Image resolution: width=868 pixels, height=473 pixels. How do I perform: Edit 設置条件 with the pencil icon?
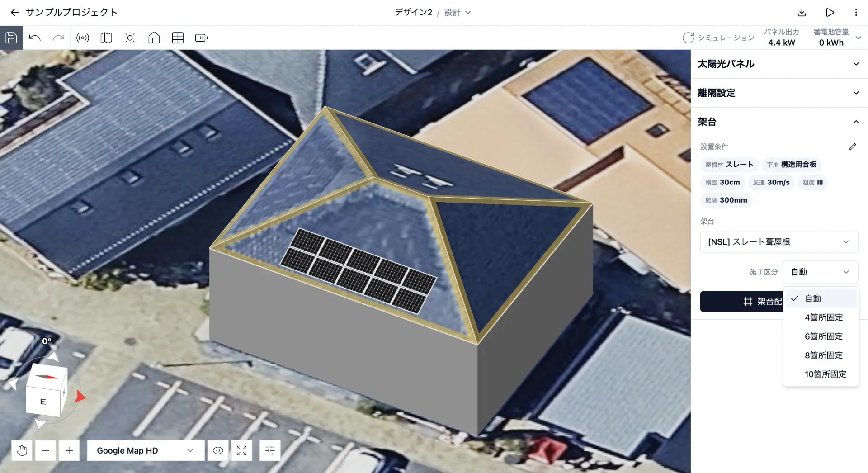(853, 147)
